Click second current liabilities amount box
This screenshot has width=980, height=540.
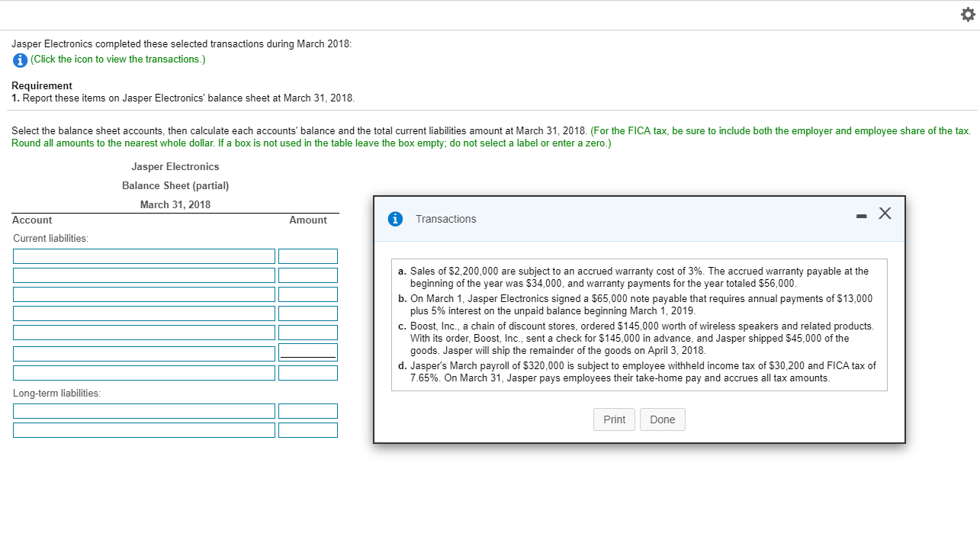click(308, 275)
